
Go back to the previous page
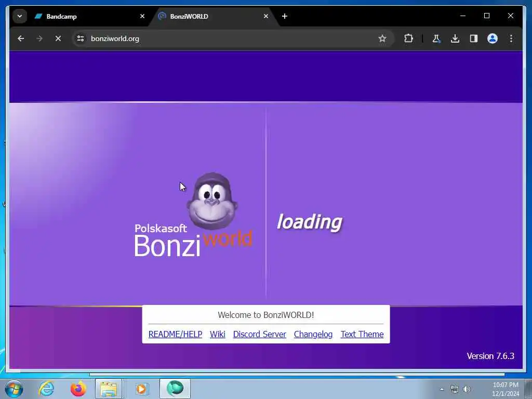21,38
